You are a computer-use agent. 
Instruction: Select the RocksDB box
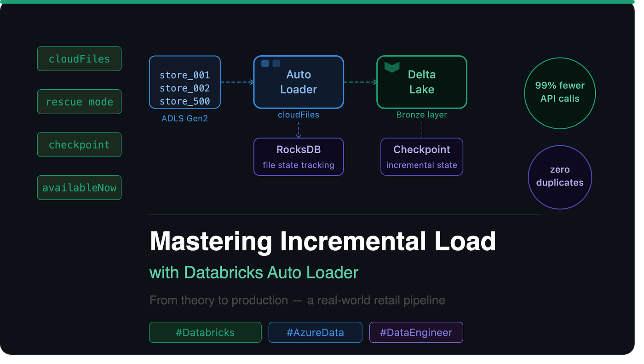[299, 156]
